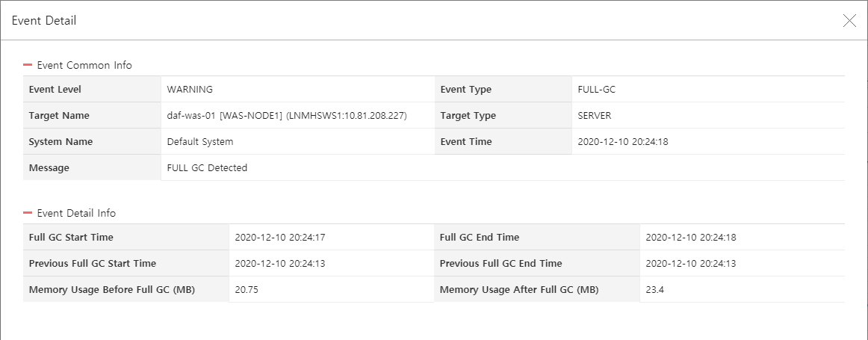
Task: Select the Previous Full GC End Time value
Action: [x=691, y=264]
